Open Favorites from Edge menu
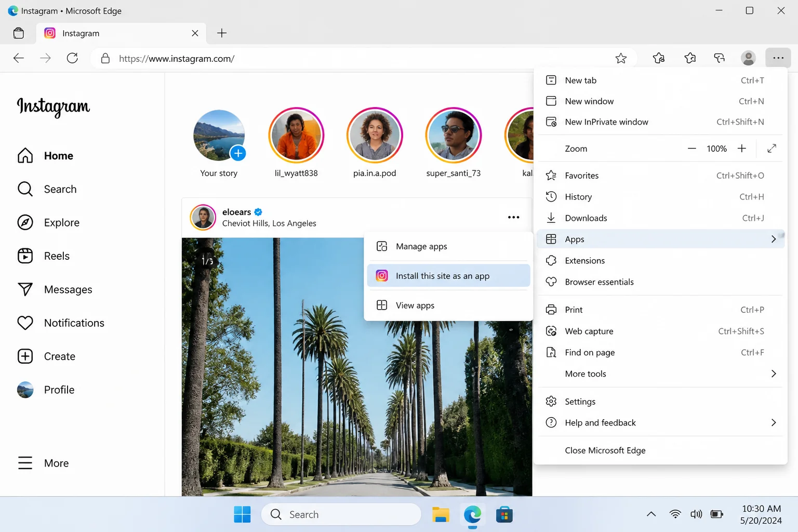 660,176
